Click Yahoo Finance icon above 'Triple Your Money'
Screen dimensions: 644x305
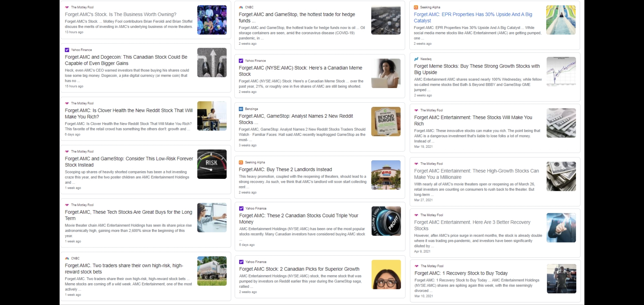click(241, 208)
